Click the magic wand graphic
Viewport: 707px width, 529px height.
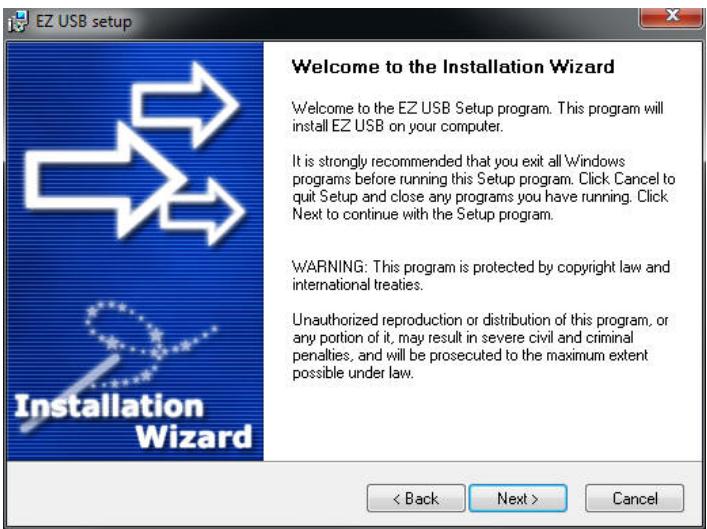(70, 393)
